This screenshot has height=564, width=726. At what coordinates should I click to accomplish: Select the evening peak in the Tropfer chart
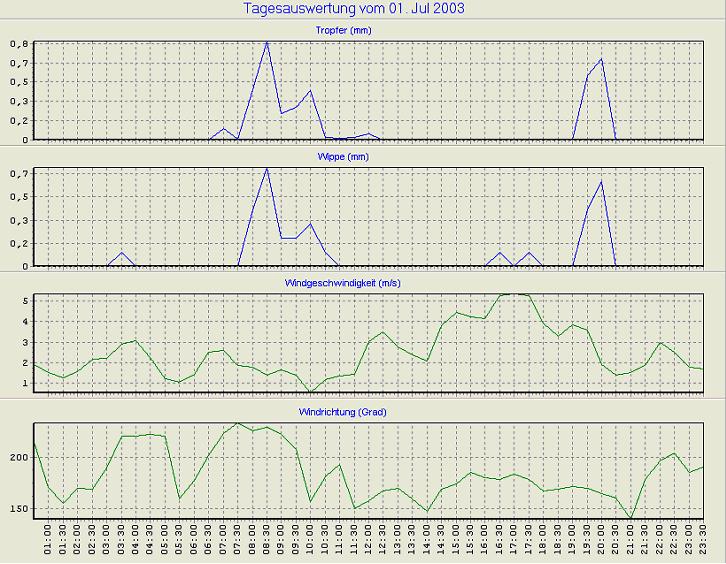[x=601, y=59]
